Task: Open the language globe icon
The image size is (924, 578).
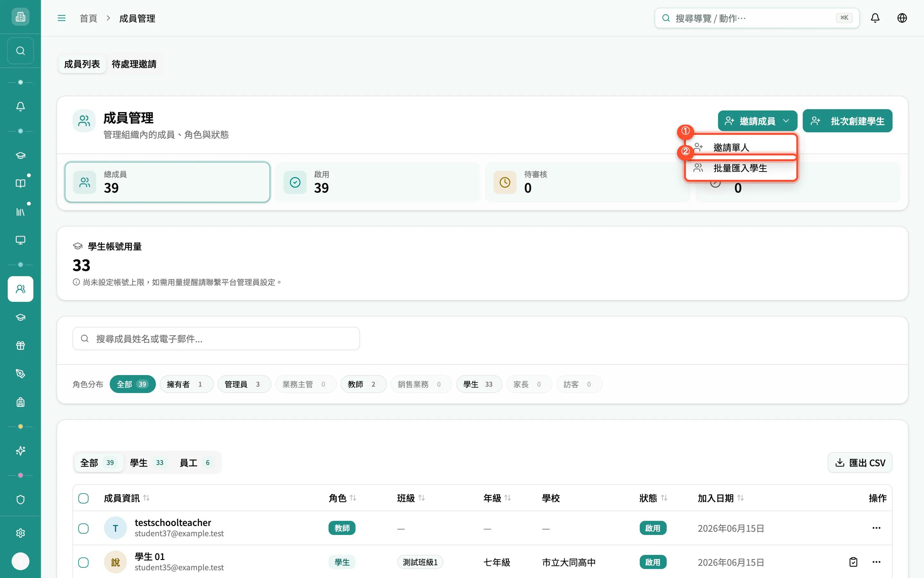Action: (x=902, y=18)
